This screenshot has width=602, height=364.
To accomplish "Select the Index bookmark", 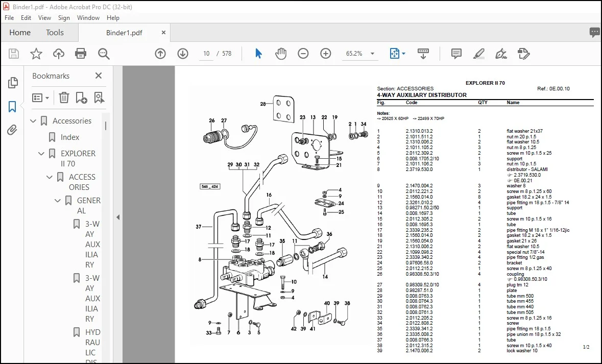I will (x=70, y=137).
